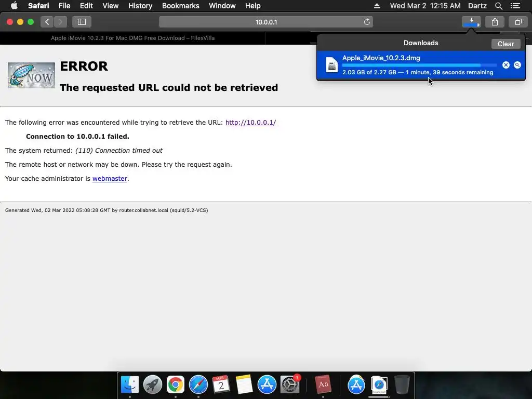Click the forward navigation arrow
Viewport: 532px width, 399px height.
[x=60, y=22]
